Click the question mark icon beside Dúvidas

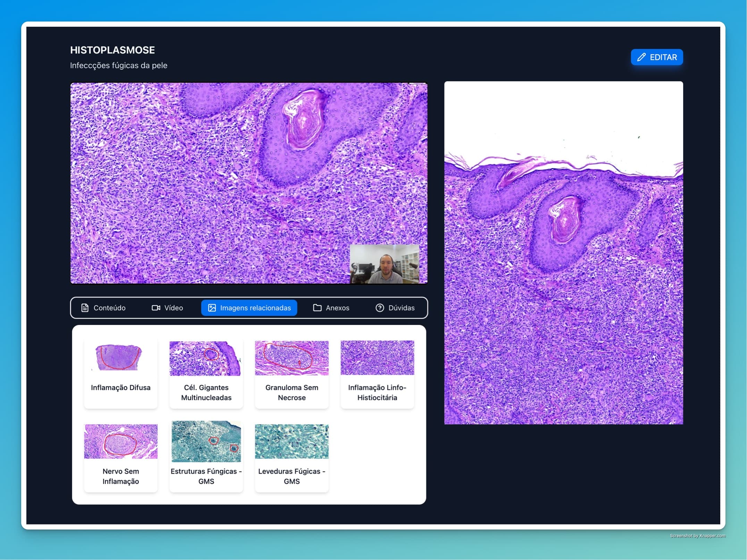(379, 308)
